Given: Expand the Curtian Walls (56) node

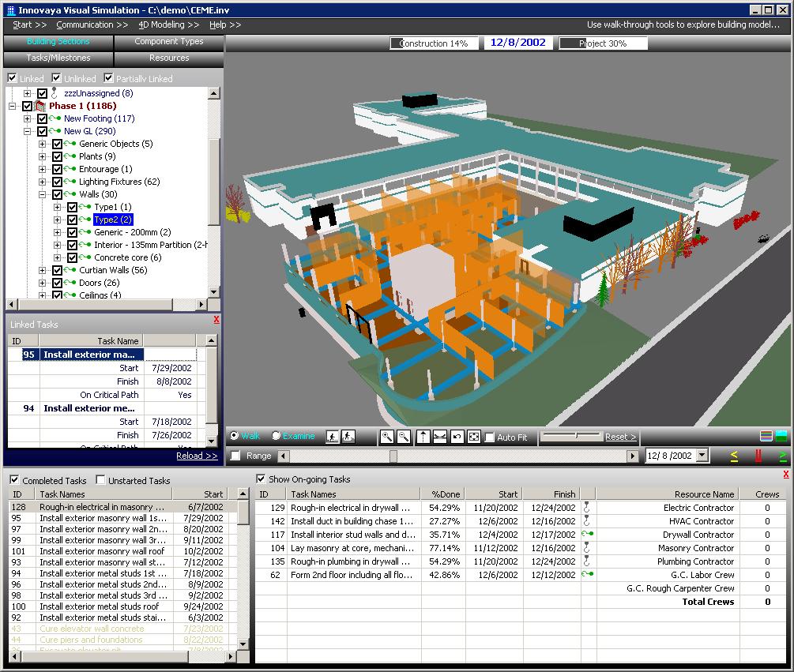Looking at the screenshot, I should pos(43,270).
